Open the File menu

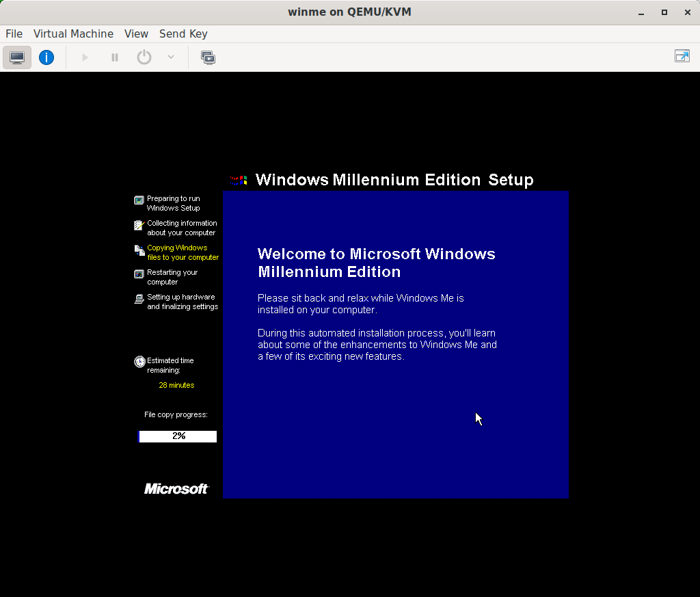coord(14,34)
